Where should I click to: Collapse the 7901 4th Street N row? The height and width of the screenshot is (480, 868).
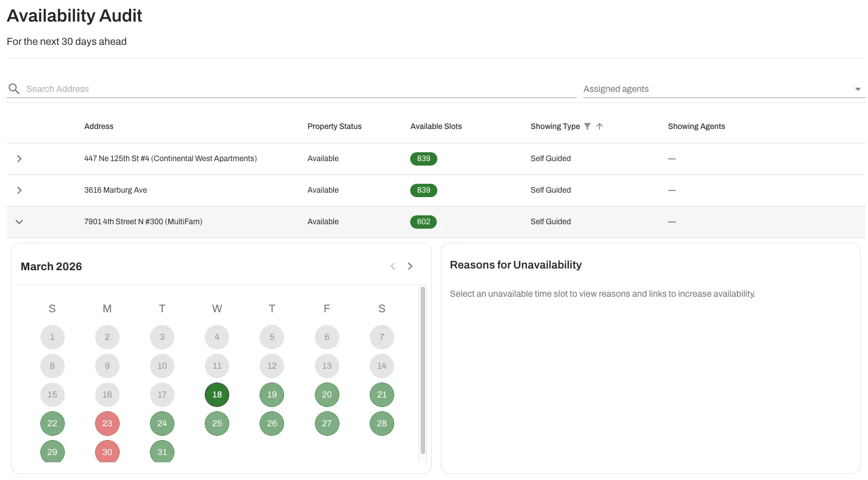19,222
